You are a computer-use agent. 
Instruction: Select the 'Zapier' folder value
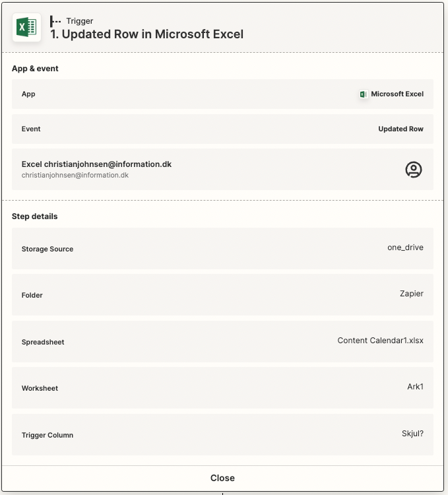click(x=412, y=294)
